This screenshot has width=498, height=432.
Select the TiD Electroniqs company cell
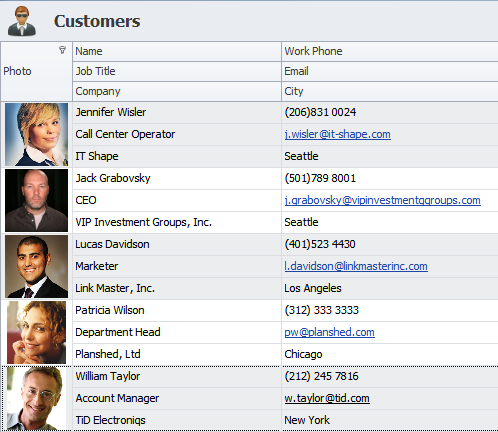click(x=177, y=420)
